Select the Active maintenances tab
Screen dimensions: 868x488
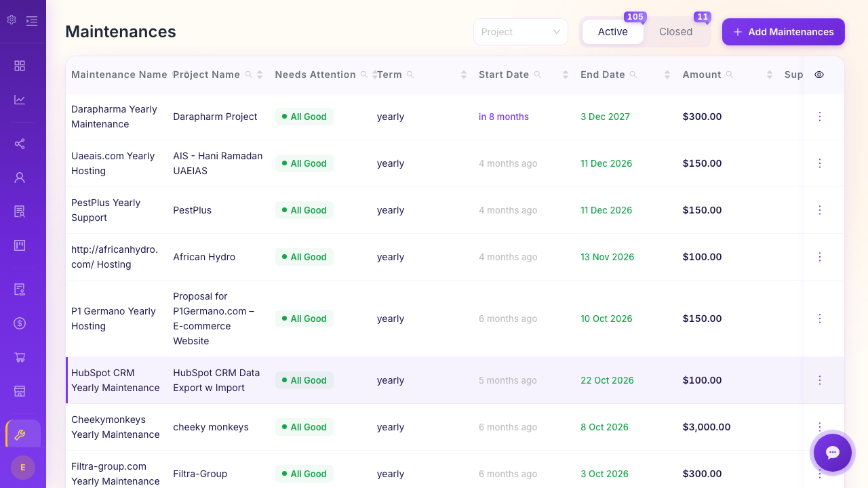(x=612, y=31)
